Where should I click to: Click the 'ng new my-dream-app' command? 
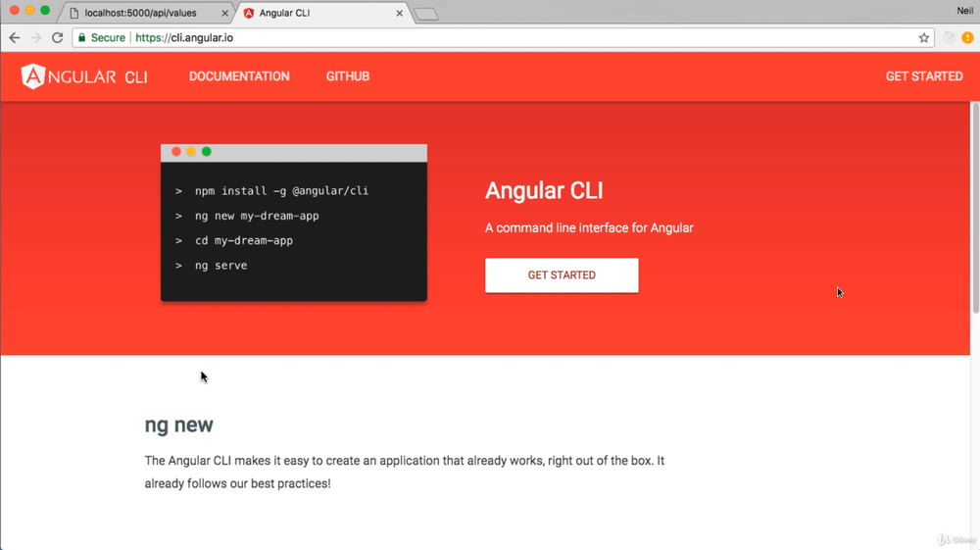tap(257, 216)
